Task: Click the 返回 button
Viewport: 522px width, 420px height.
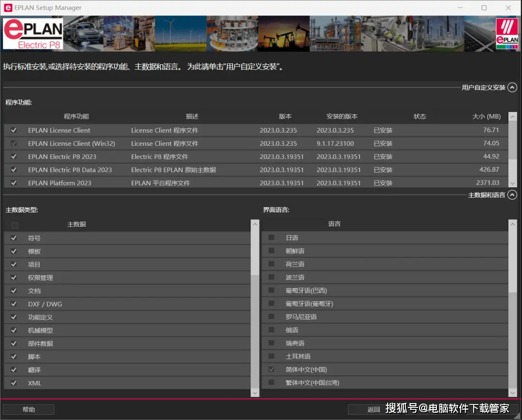Action: coord(374,409)
